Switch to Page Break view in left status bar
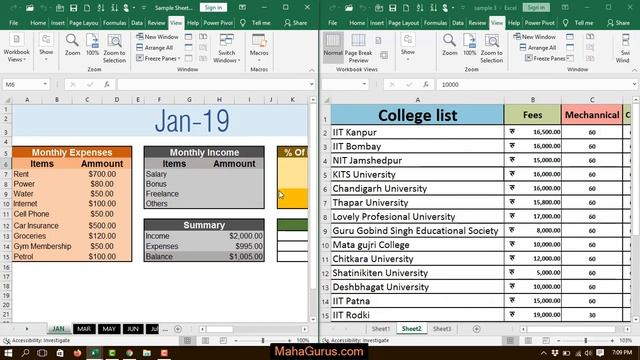Image resolution: width=640 pixels, height=360 pixels. pos(223,340)
